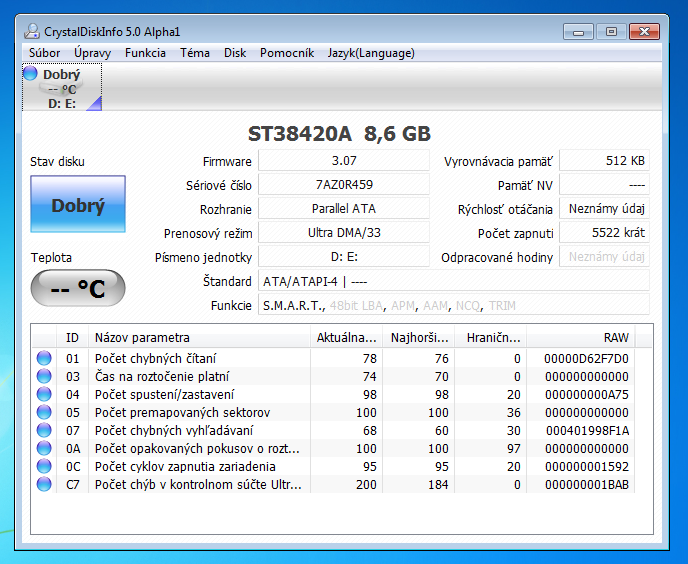The height and width of the screenshot is (564, 688).
Task: Select the Čas na roztočenie platní row
Action: click(x=333, y=376)
